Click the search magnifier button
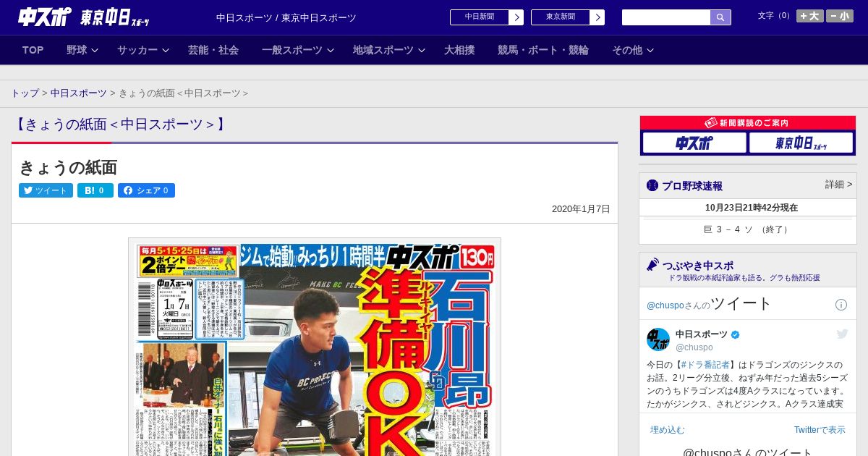Image resolution: width=868 pixels, height=456 pixels. pyautogui.click(x=720, y=17)
